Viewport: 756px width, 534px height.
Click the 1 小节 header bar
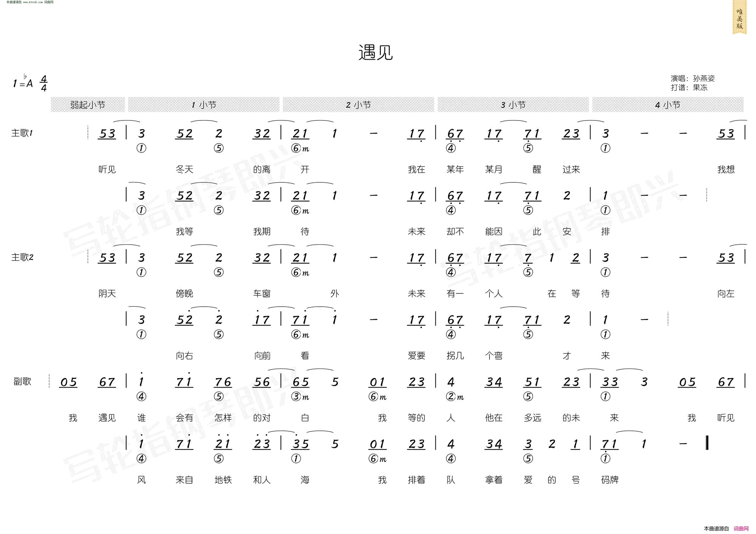pos(204,105)
